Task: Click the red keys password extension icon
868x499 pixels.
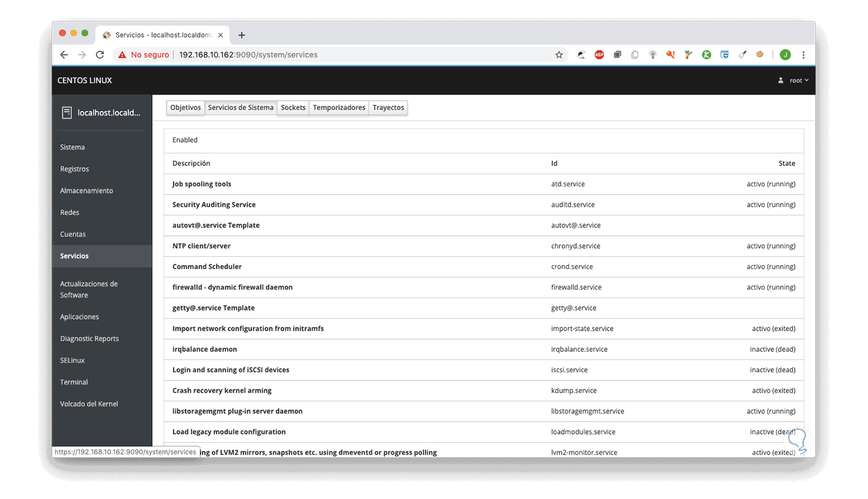Action: [670, 54]
